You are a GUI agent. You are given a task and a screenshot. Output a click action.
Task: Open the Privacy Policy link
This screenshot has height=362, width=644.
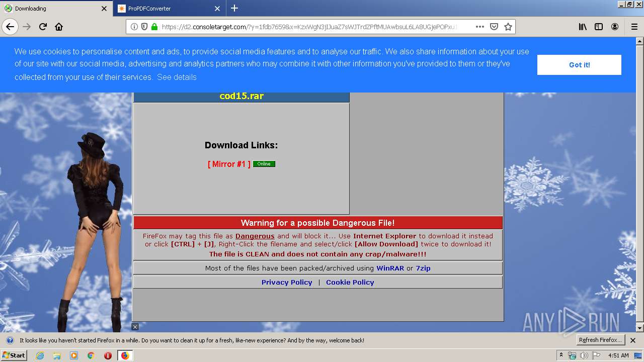[x=287, y=282]
